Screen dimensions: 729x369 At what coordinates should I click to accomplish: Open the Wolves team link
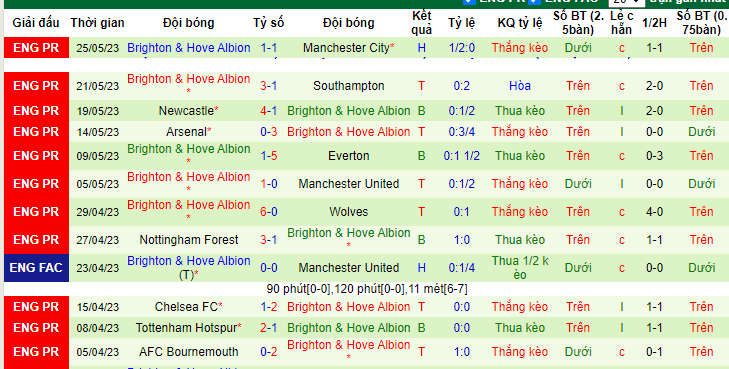point(349,212)
